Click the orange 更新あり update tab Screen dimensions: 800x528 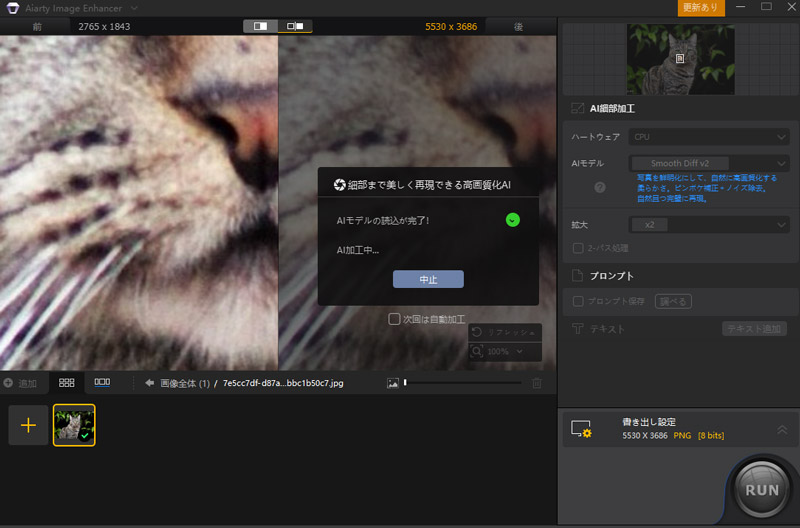(701, 7)
